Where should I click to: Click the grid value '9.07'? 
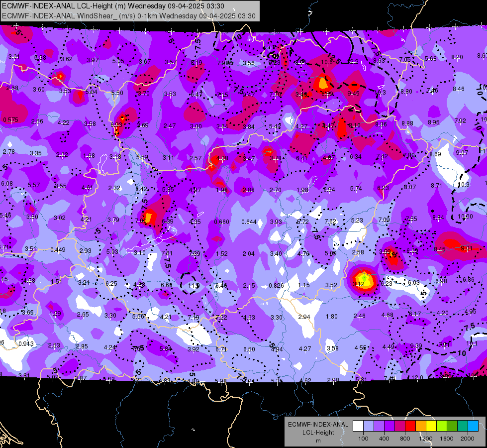[x=462, y=153]
